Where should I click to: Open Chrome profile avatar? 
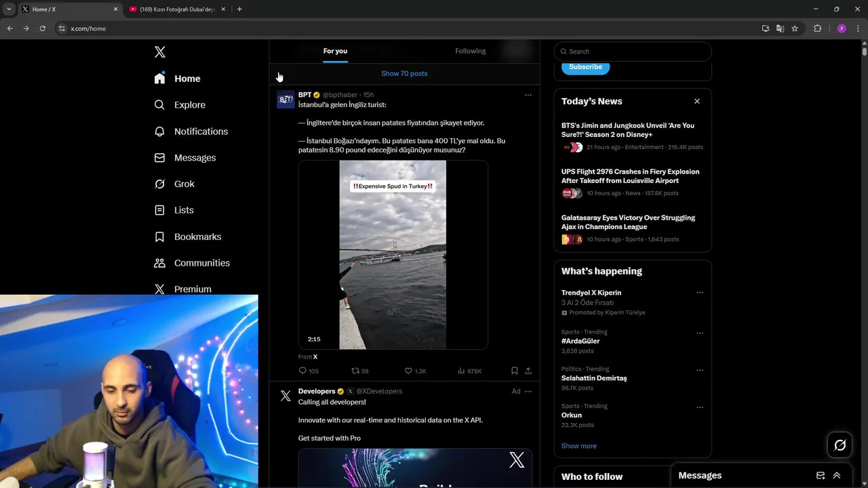tap(842, 28)
